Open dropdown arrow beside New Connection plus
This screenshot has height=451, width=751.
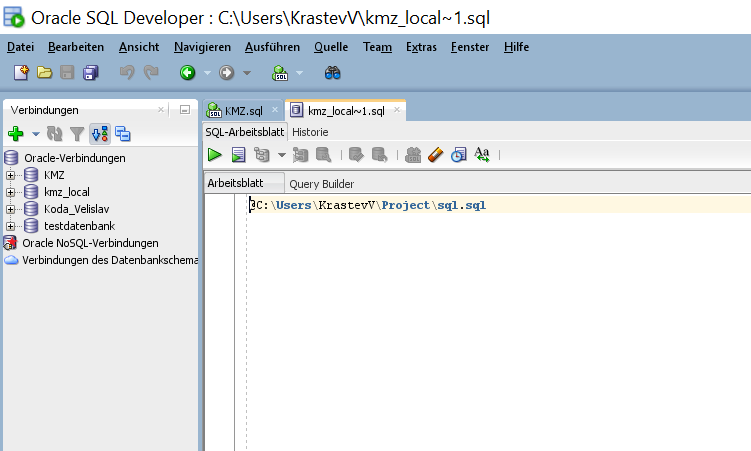coord(36,133)
